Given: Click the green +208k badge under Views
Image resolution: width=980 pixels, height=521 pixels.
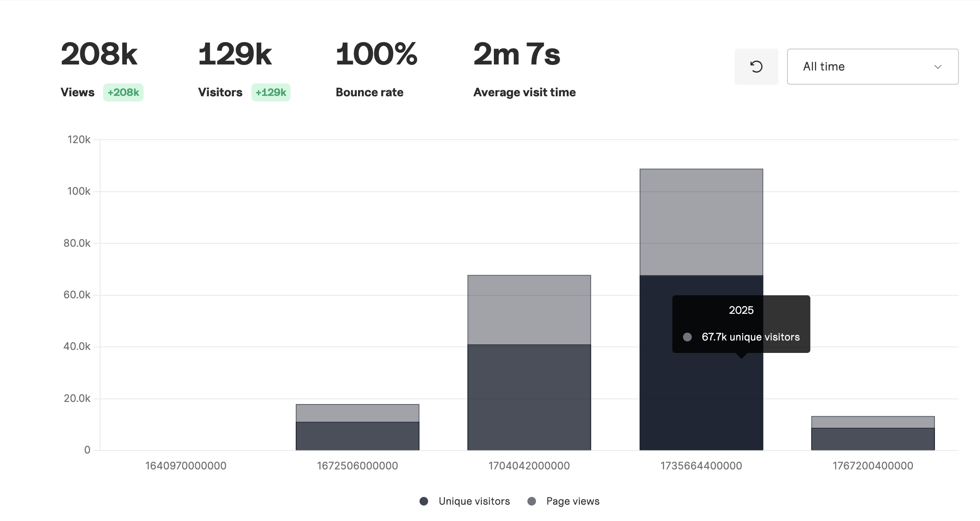Looking at the screenshot, I should click(x=123, y=92).
